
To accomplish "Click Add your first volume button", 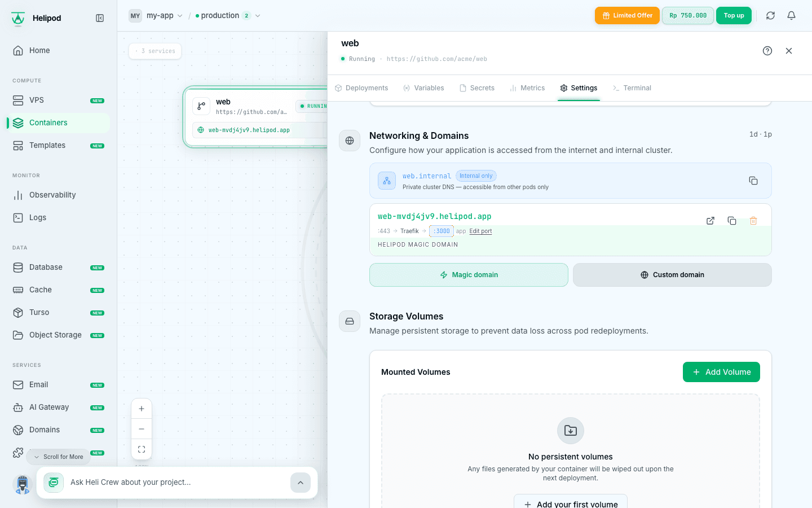I will click(571, 501).
